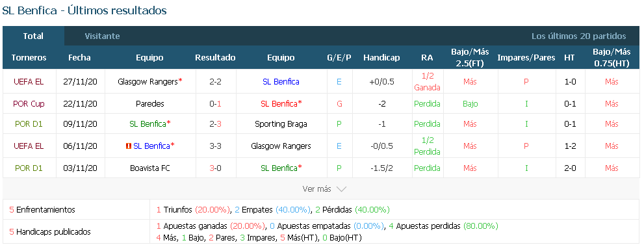Viewport: 644px width, 247px height.
Task: Click the 3-0 result against Boavista
Action: tap(216, 168)
